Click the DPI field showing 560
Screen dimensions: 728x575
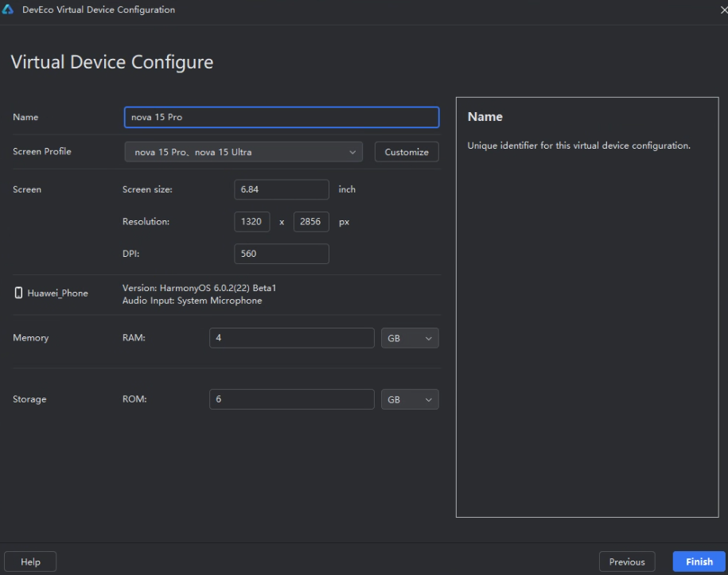(282, 254)
